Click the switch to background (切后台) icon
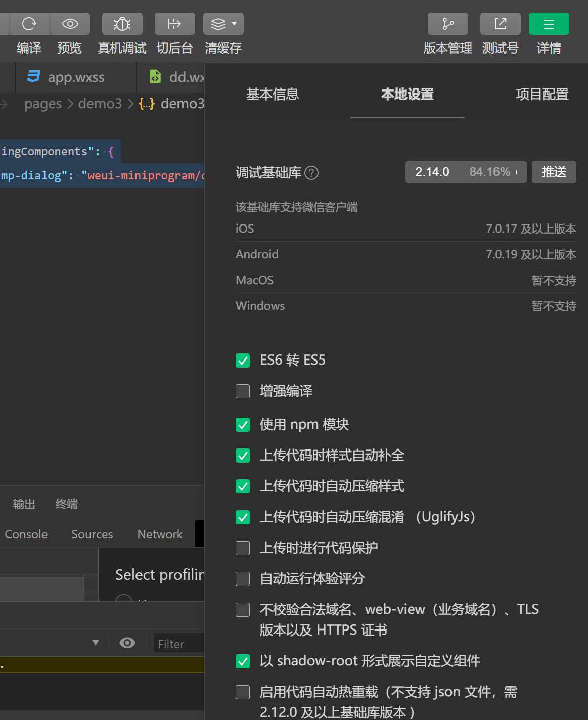 (175, 24)
